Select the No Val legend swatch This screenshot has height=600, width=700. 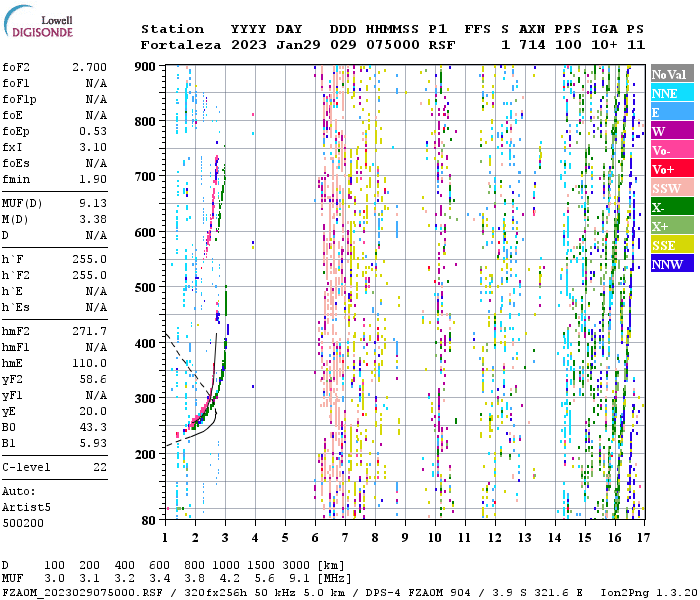pyautogui.click(x=672, y=74)
